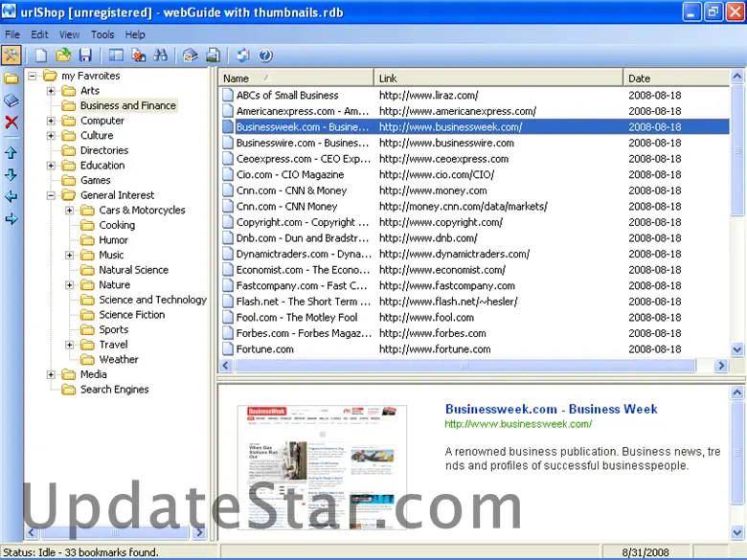
Task: Collapse the General Interest folder
Action: pyautogui.click(x=51, y=195)
